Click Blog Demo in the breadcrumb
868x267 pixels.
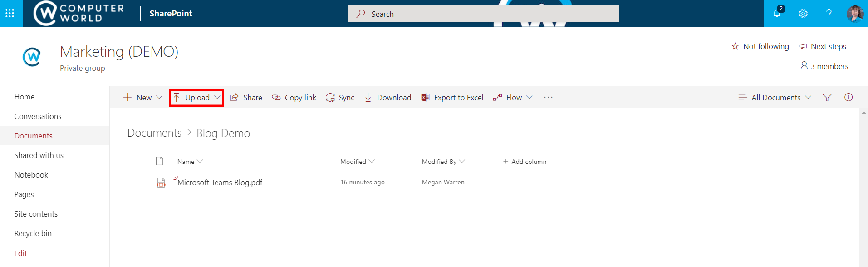[223, 133]
